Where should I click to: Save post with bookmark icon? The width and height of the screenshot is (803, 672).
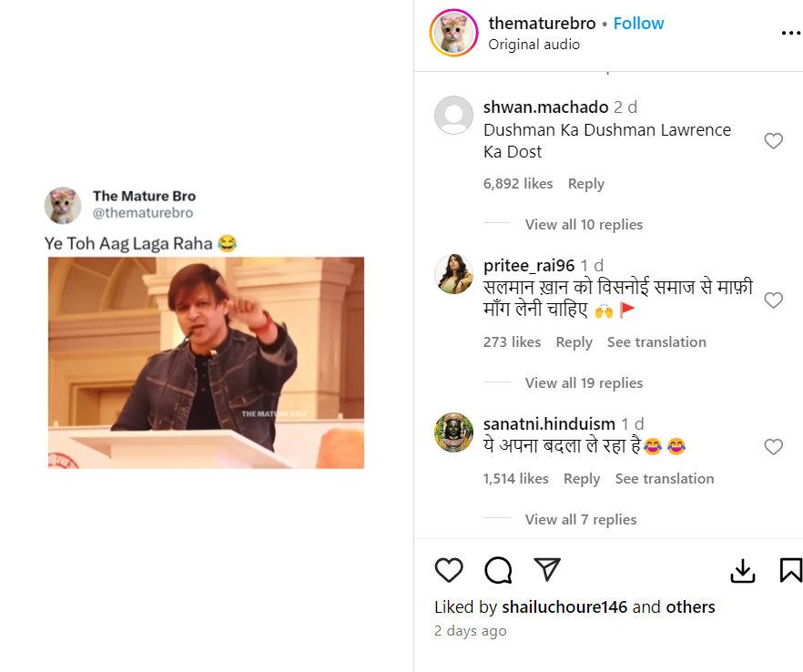pyautogui.click(x=790, y=571)
